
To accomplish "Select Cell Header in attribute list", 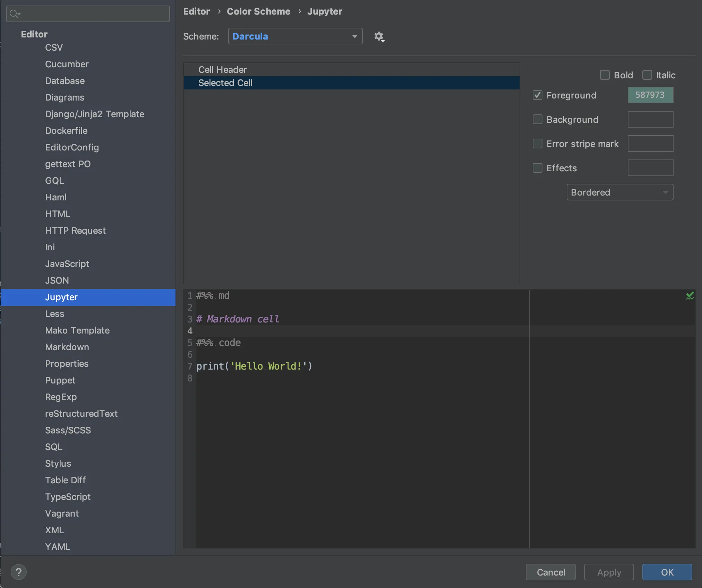I will click(x=222, y=70).
